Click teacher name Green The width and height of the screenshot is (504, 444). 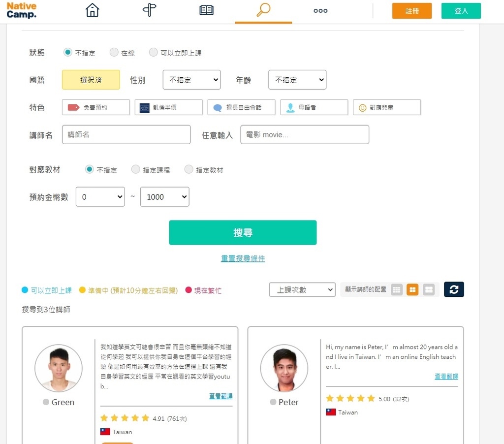click(x=63, y=402)
